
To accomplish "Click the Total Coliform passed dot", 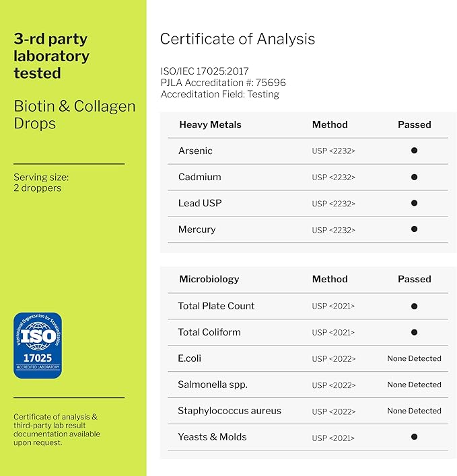I will [x=414, y=332].
